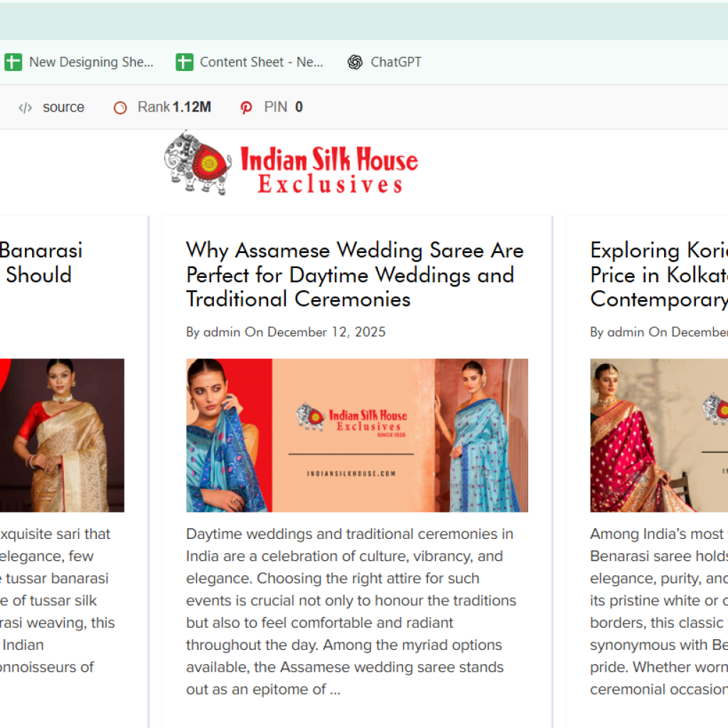Screen dimensions: 728x728
Task: Click the admin author link in middle post
Action: pos(222,332)
